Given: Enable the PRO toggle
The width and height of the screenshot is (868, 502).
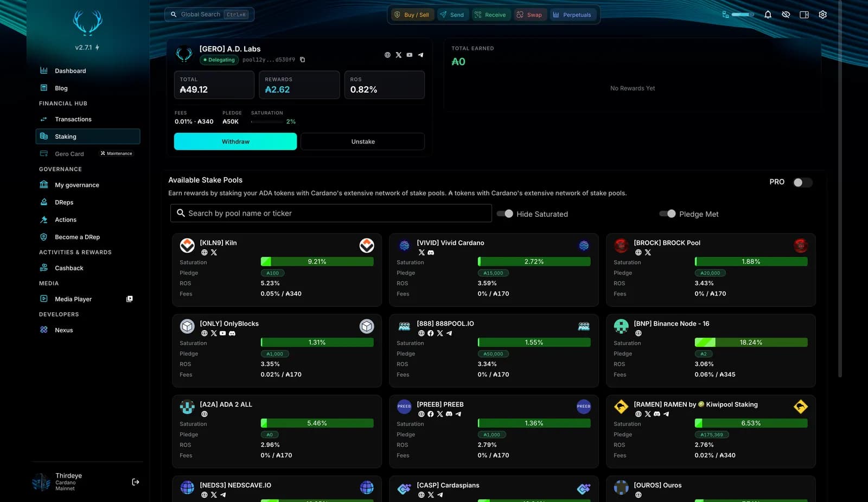Looking at the screenshot, I should [802, 182].
